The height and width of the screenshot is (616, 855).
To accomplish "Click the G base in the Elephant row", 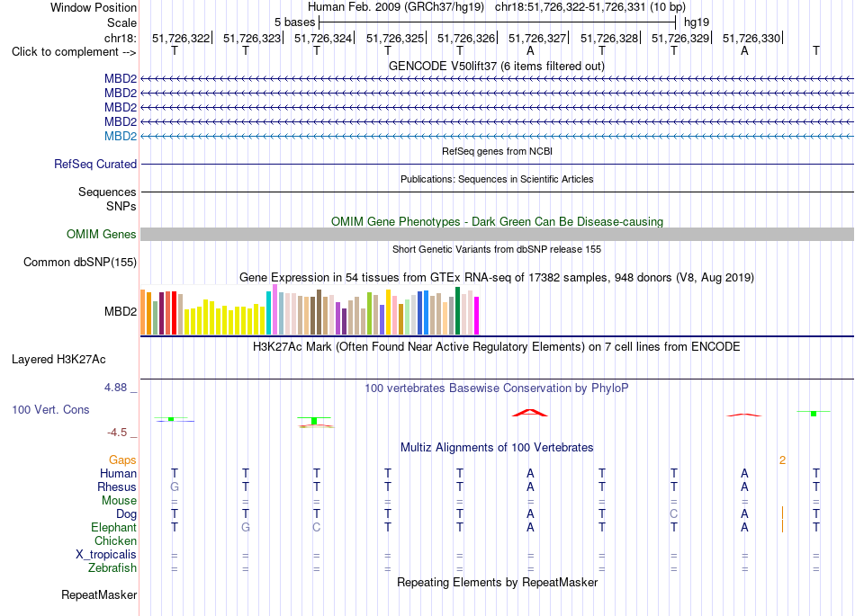I will pos(246,528).
